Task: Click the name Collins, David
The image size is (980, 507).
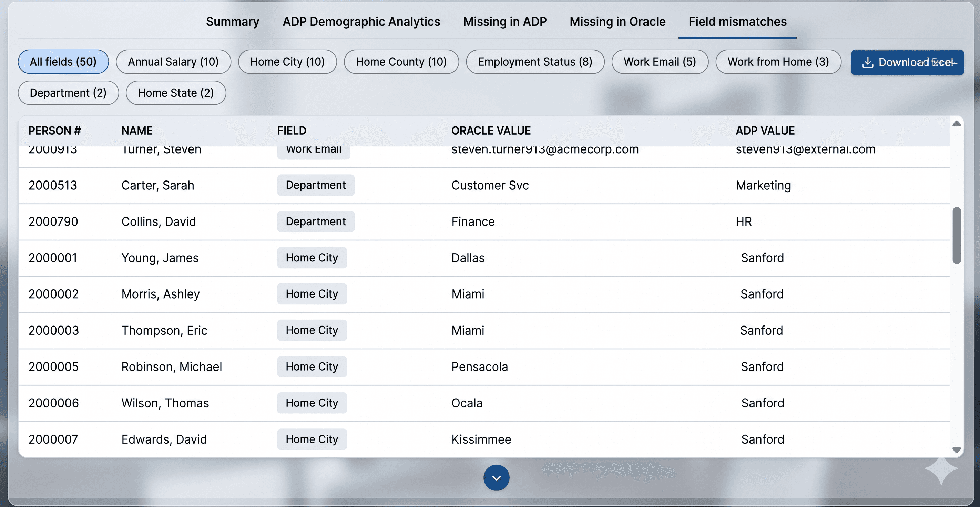Action: (158, 221)
